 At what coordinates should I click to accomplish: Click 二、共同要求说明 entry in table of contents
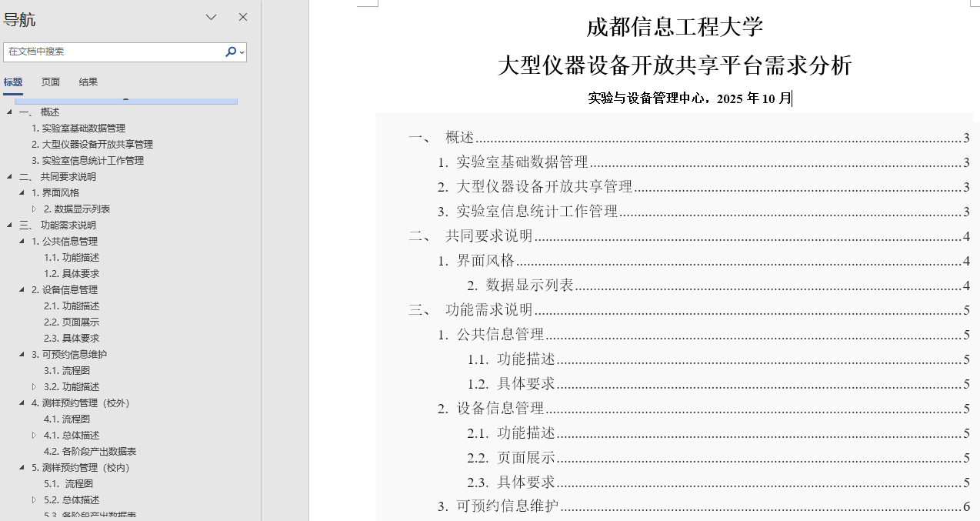pos(489,236)
